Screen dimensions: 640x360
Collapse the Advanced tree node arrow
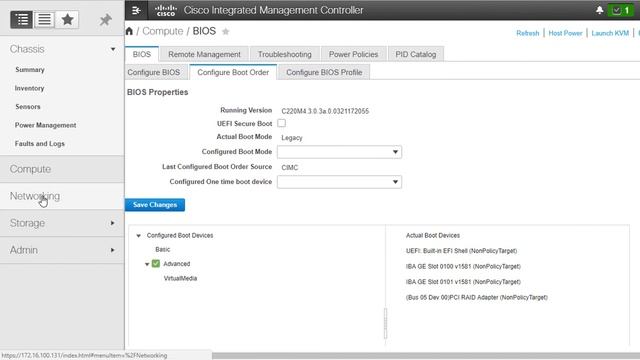(x=147, y=264)
